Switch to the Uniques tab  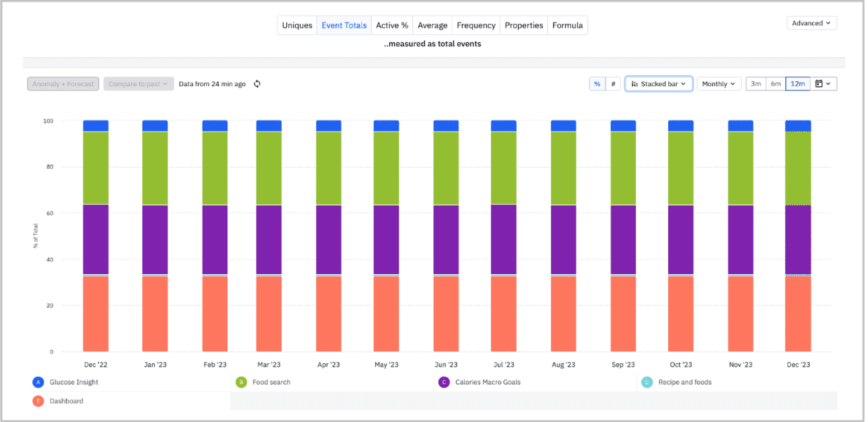[297, 25]
